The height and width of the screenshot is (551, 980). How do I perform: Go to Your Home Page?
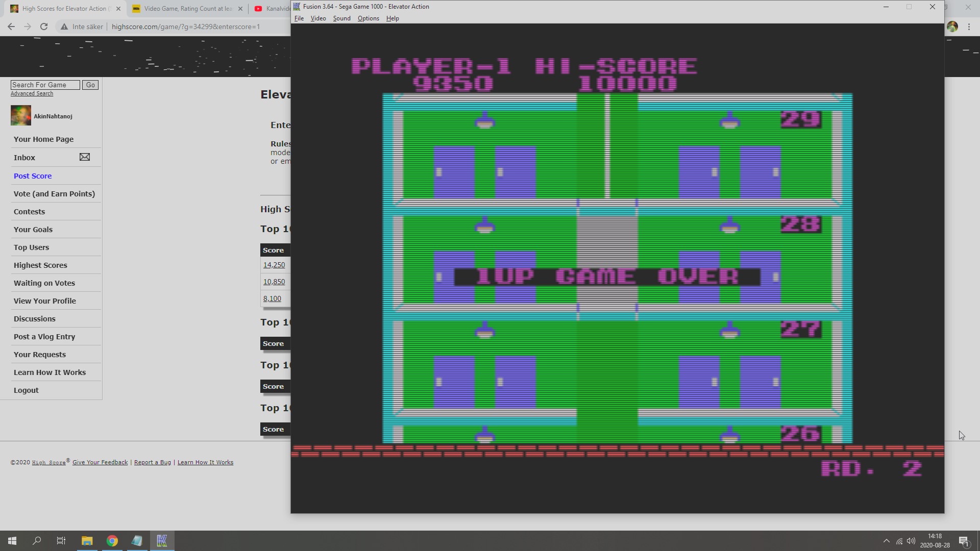(x=43, y=139)
